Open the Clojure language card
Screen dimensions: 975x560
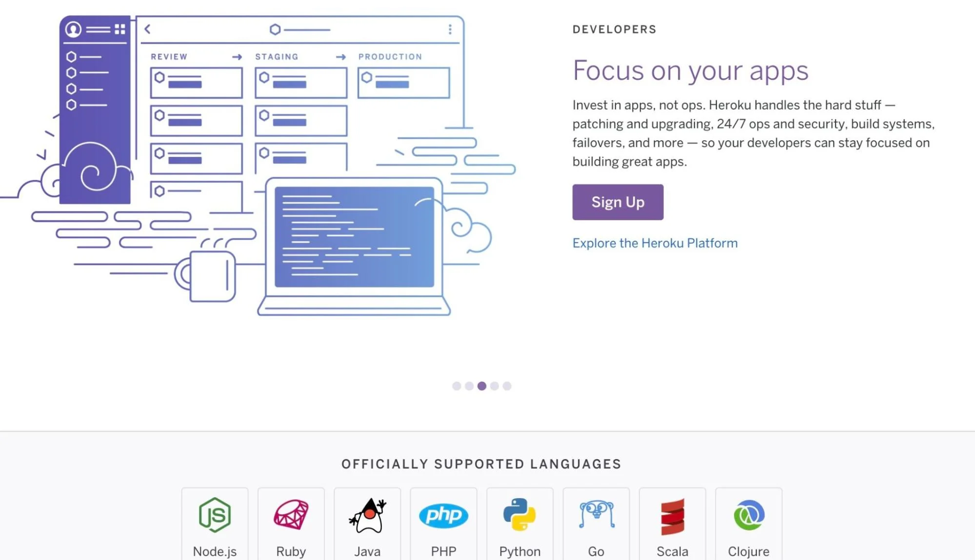[749, 524]
